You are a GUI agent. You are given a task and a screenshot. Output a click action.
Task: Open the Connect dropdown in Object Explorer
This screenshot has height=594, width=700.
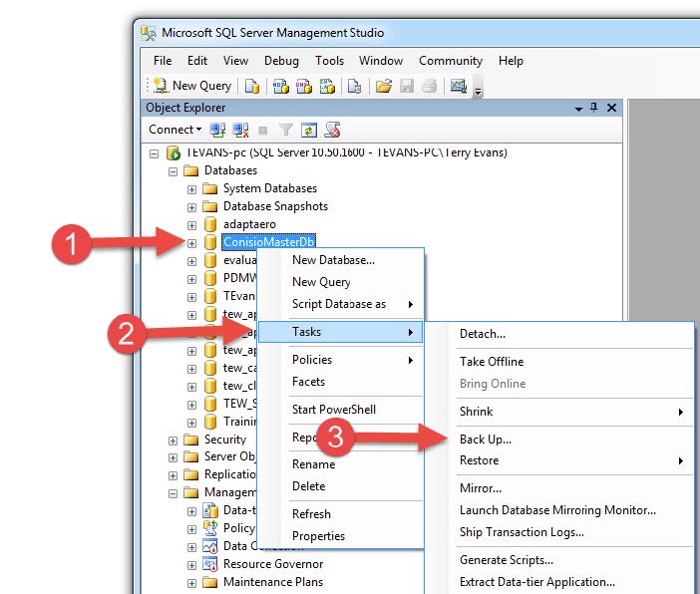pos(175,130)
